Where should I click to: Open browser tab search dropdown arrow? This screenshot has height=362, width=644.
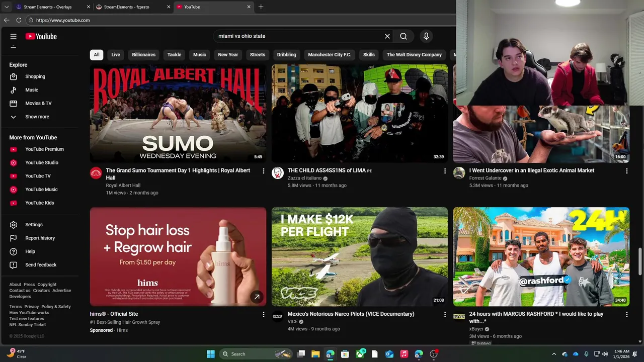coord(7,7)
